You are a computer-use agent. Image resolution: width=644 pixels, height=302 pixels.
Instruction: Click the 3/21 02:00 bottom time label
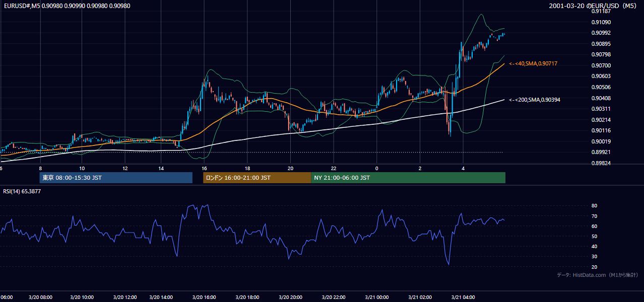(420, 297)
